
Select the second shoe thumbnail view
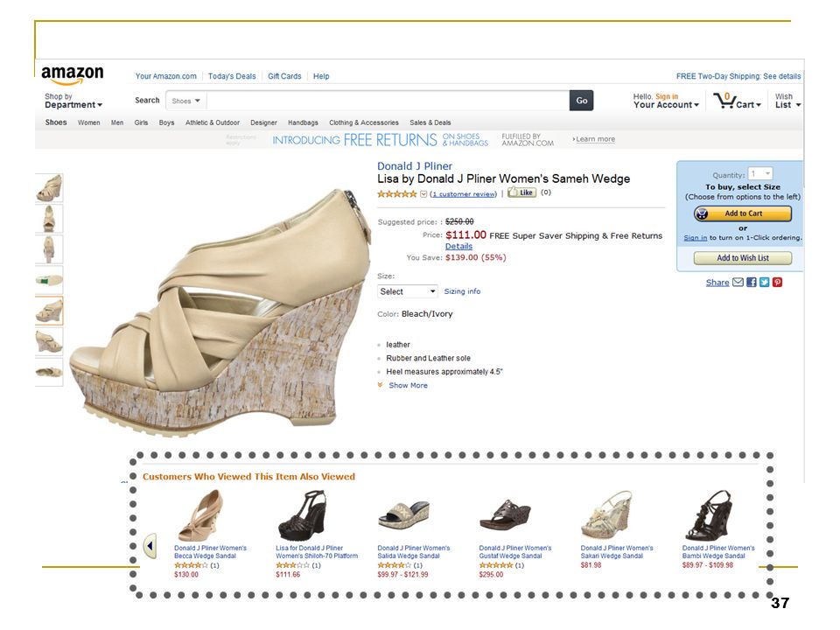[x=49, y=219]
